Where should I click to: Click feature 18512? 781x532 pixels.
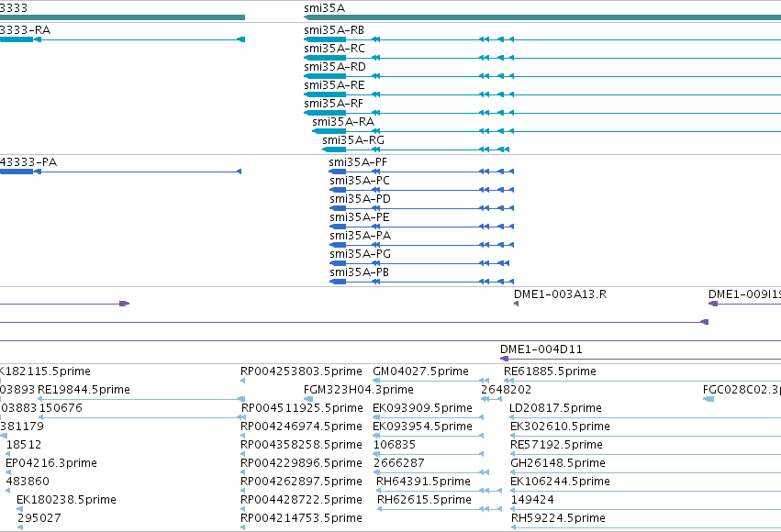pos(24,445)
